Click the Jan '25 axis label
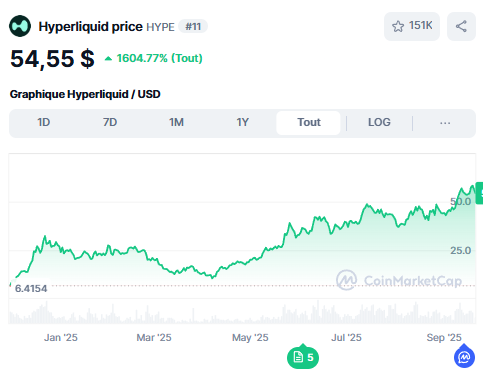Screen dimensions: 490x371 pyautogui.click(x=61, y=337)
